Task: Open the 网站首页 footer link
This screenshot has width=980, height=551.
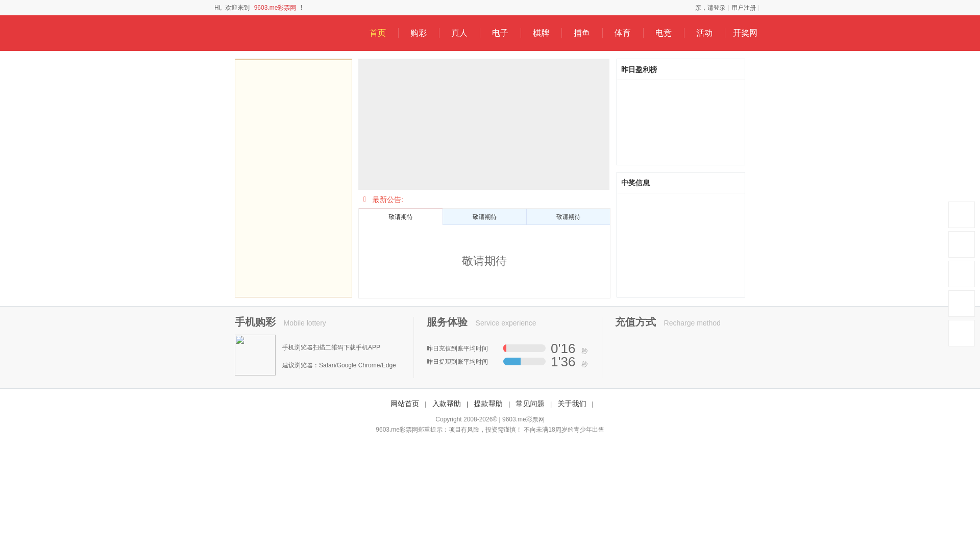Action: (405, 404)
